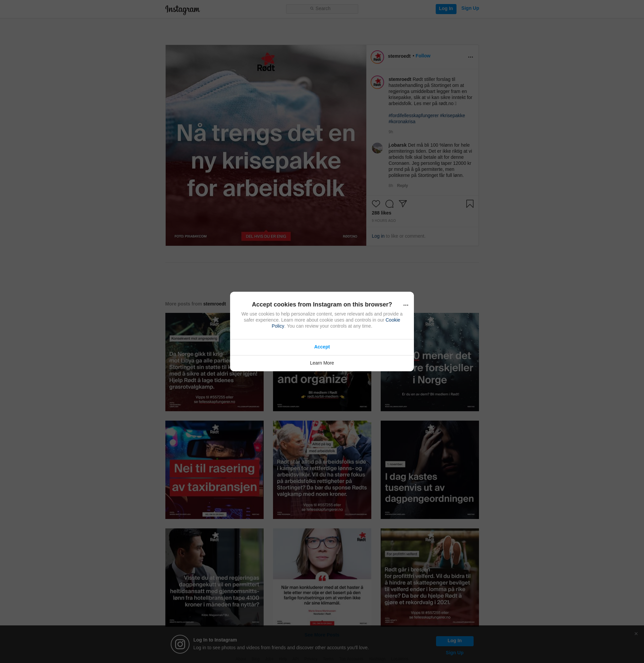Accept cookies in the dialog
Viewport: 644px width, 663px height.
click(x=322, y=347)
